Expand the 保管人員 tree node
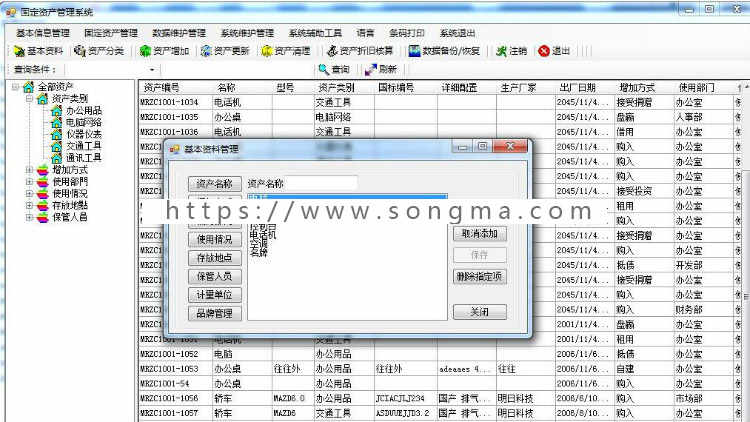 (29, 217)
